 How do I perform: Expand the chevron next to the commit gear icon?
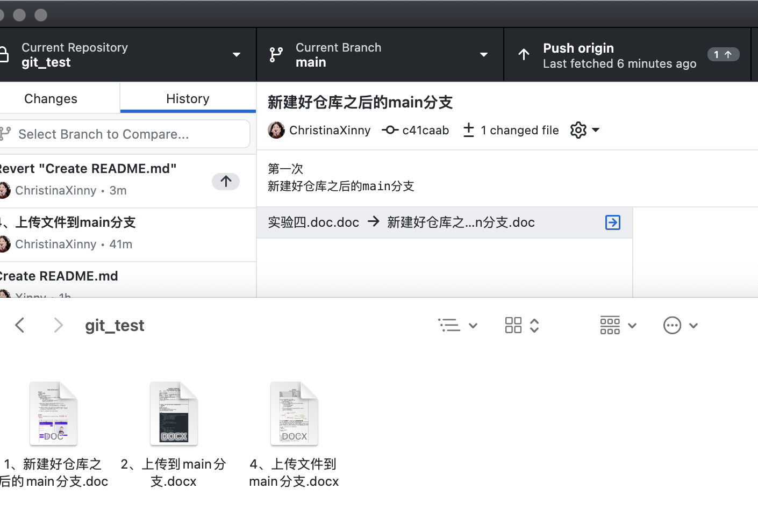[x=597, y=130]
